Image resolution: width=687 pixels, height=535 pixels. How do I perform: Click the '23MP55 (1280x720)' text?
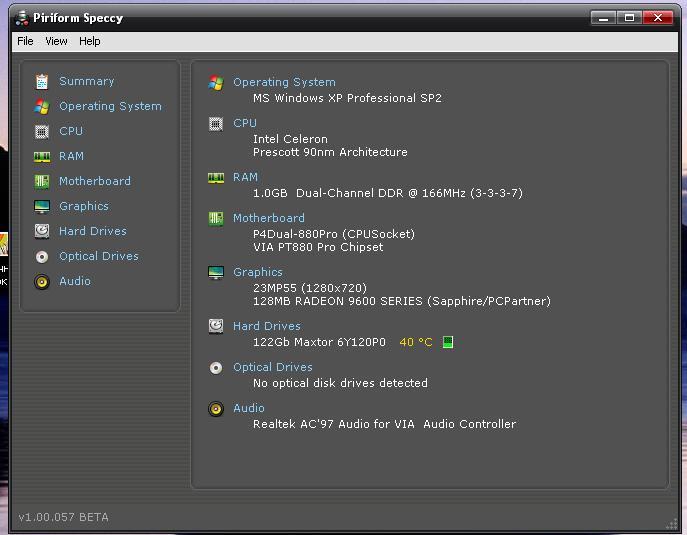point(310,288)
